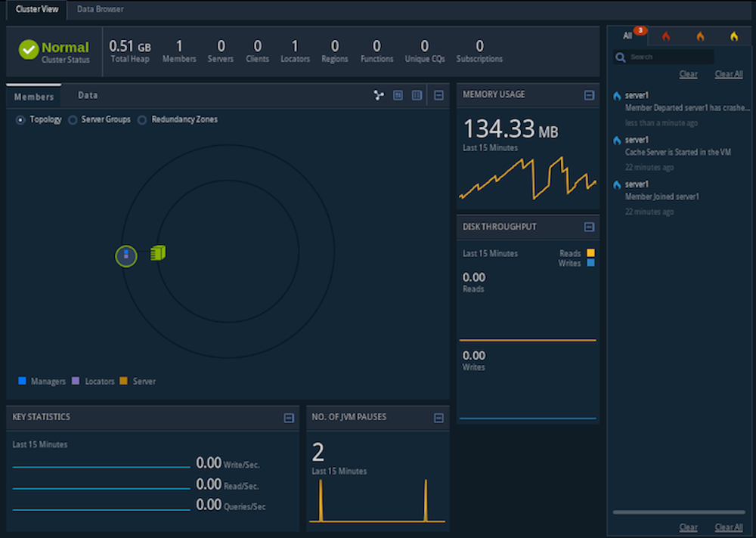Select the Topology radio button
Viewport: 756px width, 538px height.
(x=20, y=119)
